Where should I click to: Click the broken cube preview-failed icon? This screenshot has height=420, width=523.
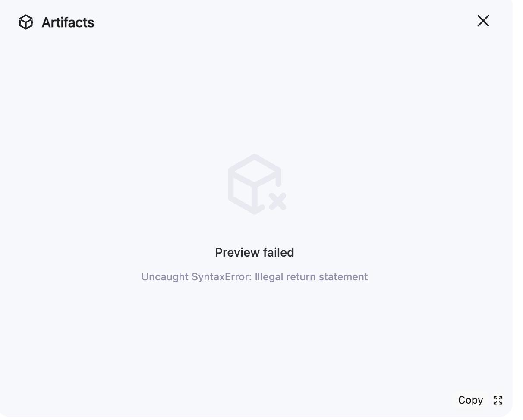256,184
